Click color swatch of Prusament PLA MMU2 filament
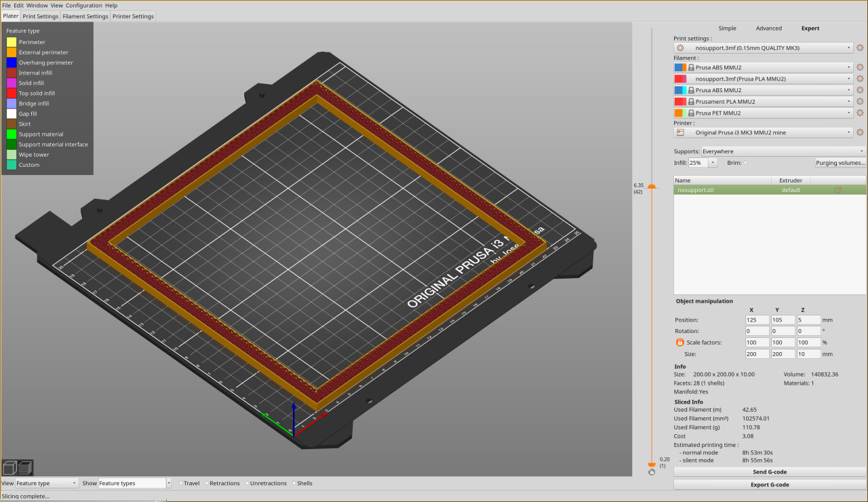 coord(681,102)
